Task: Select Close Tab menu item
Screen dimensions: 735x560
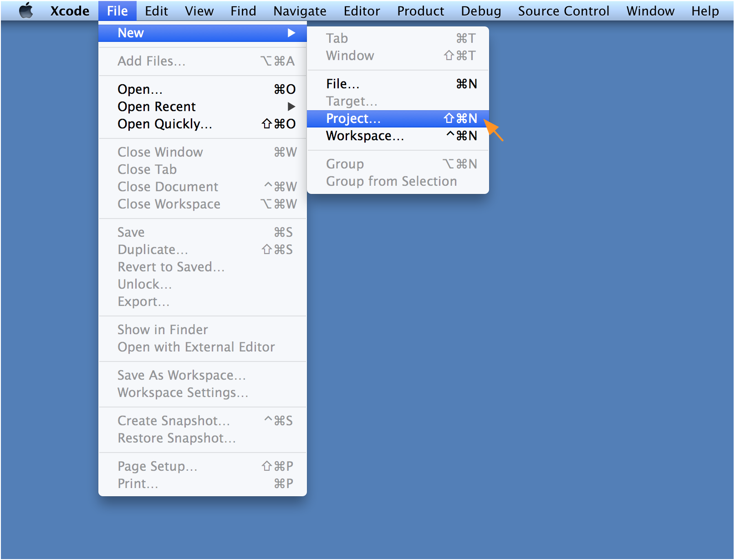Action: [203, 169]
